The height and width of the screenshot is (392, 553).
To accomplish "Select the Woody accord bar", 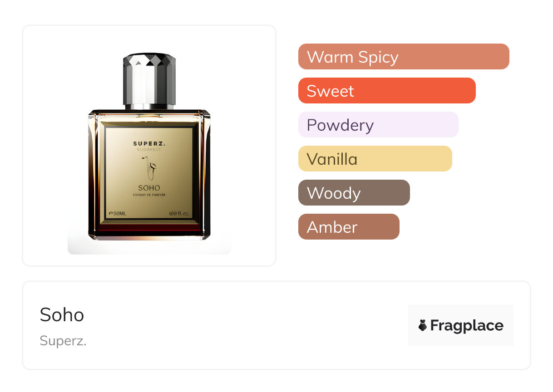I will coord(354,193).
